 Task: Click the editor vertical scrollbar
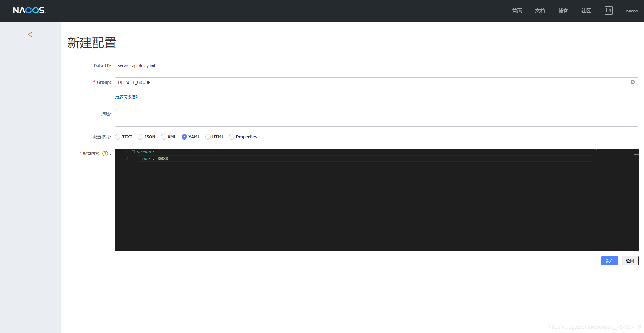(636, 200)
